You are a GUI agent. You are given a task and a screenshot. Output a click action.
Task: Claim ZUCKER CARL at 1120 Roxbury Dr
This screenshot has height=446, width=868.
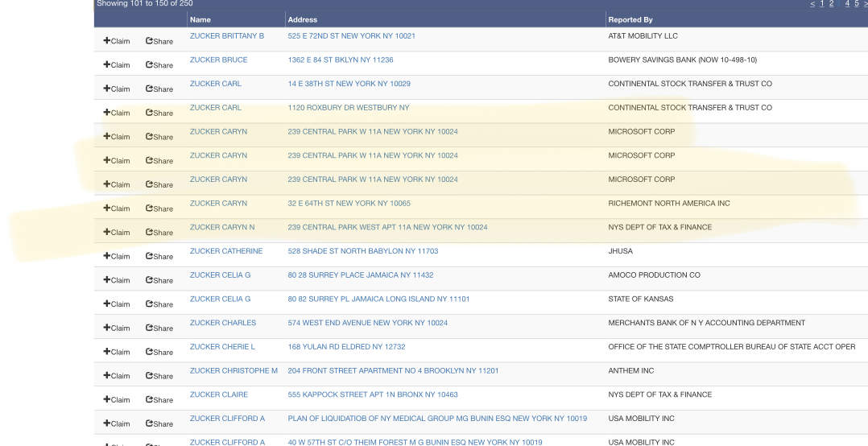point(117,113)
